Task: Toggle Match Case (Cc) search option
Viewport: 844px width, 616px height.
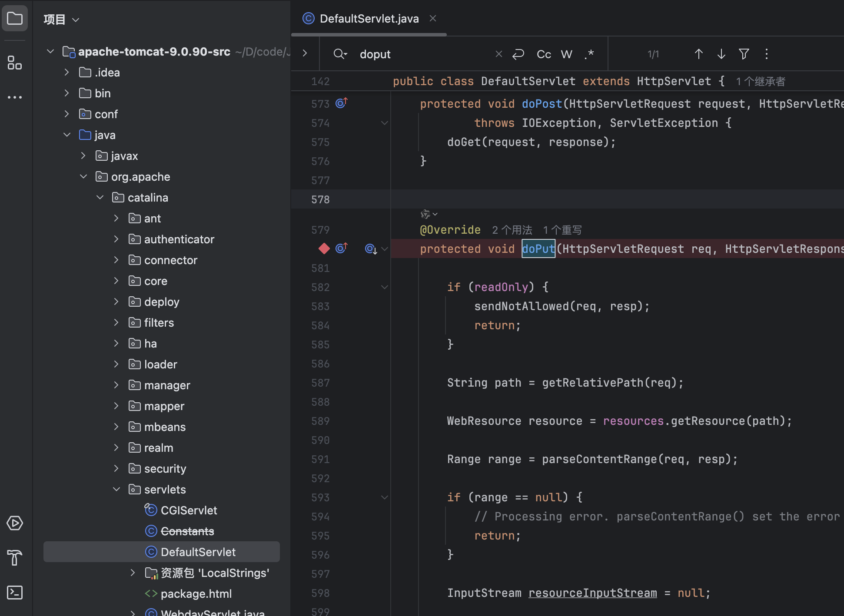Action: [544, 54]
